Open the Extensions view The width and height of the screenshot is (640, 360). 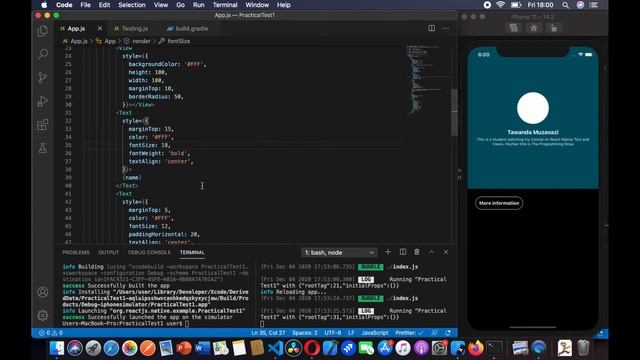pos(42,124)
